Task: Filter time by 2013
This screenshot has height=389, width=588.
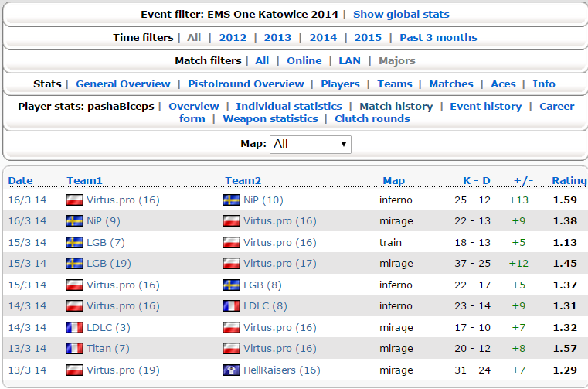Action: pyautogui.click(x=277, y=38)
